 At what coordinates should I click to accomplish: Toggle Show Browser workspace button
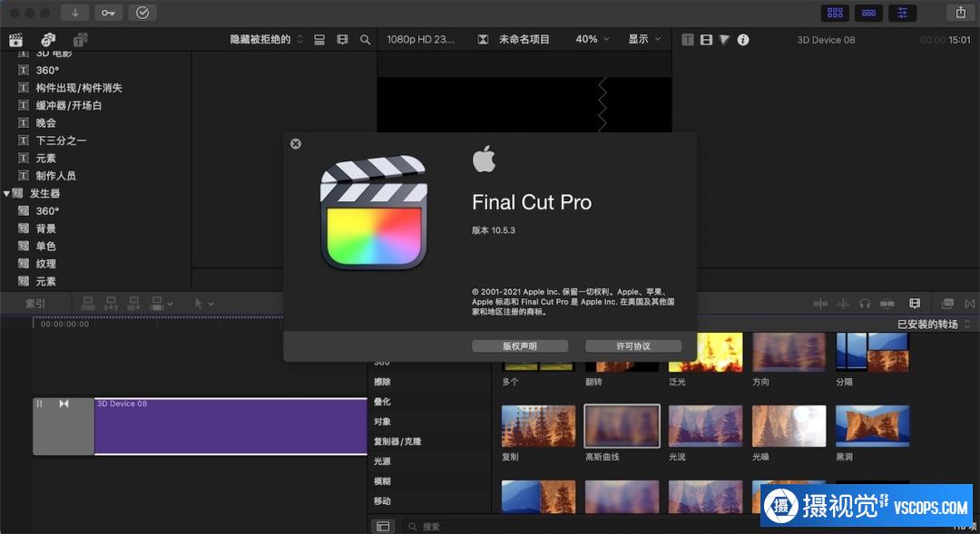[835, 13]
